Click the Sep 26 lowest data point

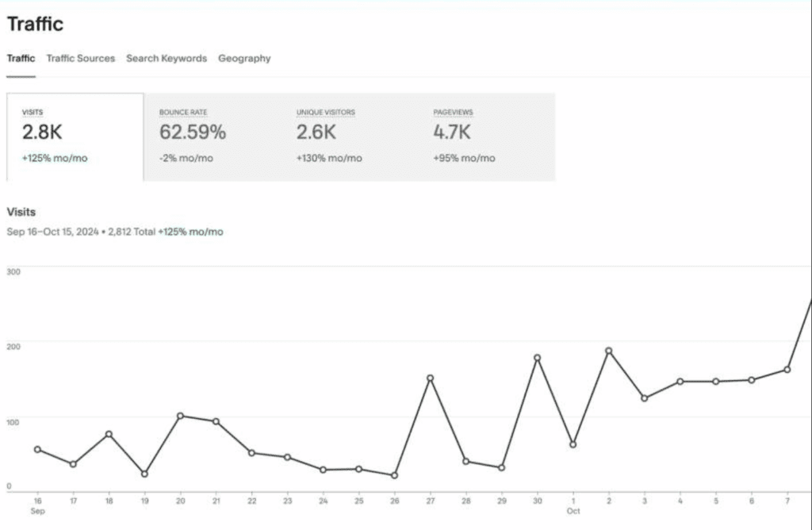pyautogui.click(x=394, y=475)
